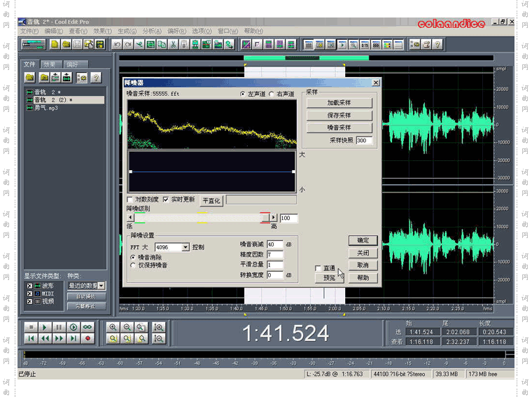Toggle the 视频 file type checkbox
The width and height of the screenshot is (532, 397).
point(29,301)
